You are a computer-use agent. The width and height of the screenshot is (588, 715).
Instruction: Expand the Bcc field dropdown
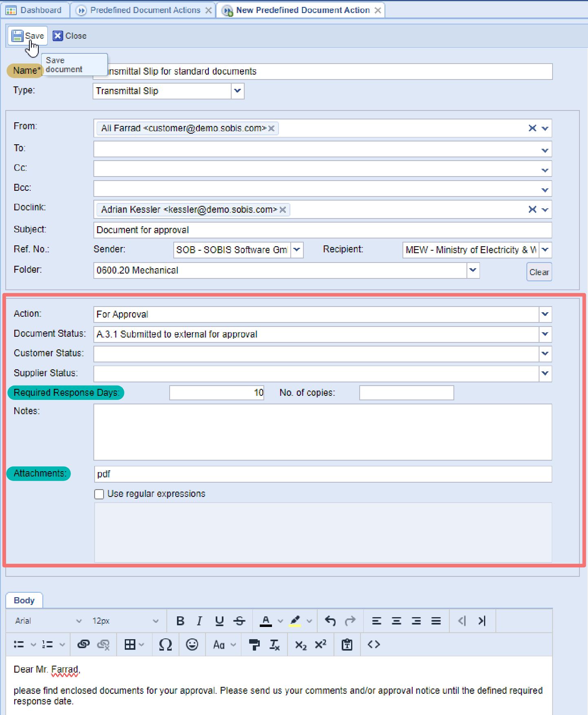(545, 190)
